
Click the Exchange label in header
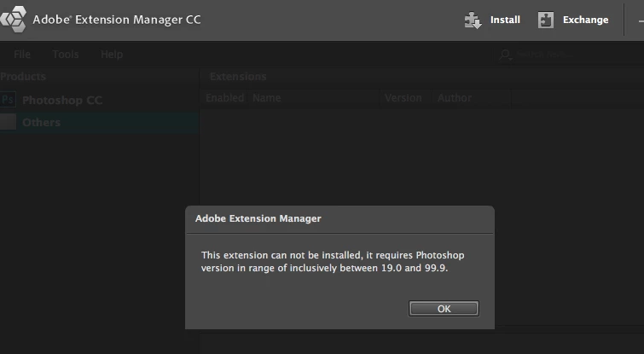point(586,20)
